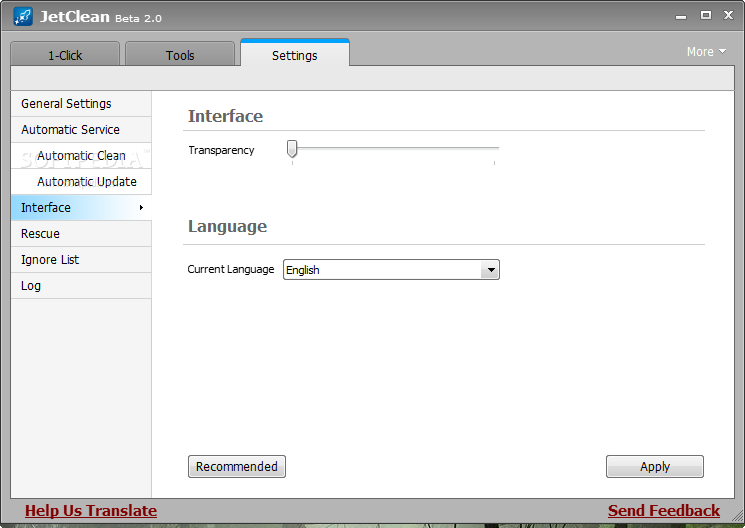Click the Language section heading
Image resolution: width=745 pixels, height=528 pixels.
227,226
